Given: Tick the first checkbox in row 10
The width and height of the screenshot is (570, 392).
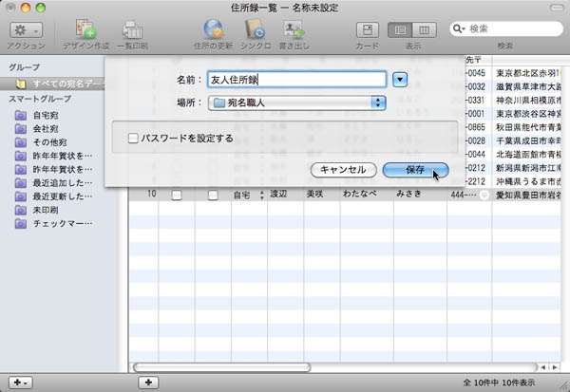Looking at the screenshot, I should click(x=176, y=195).
